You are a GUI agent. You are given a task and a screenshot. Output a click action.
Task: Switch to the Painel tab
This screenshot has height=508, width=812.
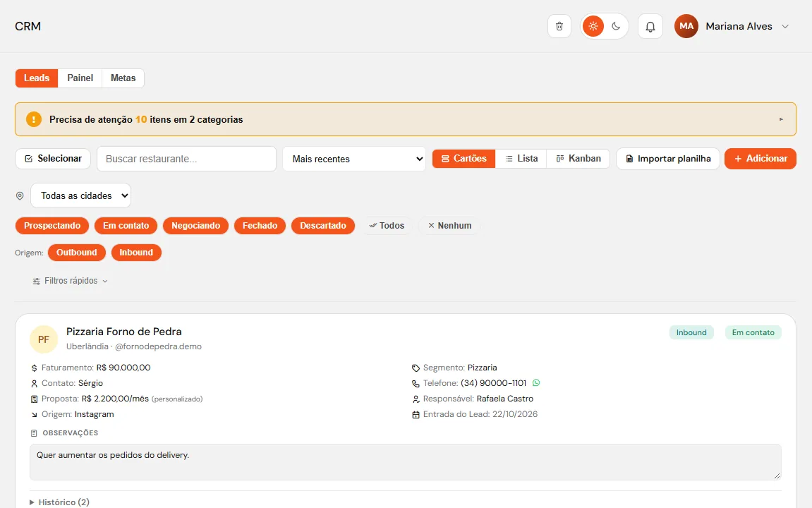(80, 78)
